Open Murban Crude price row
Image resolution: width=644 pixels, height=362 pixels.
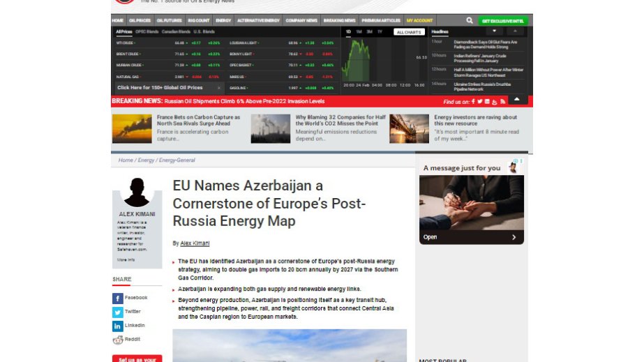pyautogui.click(x=168, y=65)
